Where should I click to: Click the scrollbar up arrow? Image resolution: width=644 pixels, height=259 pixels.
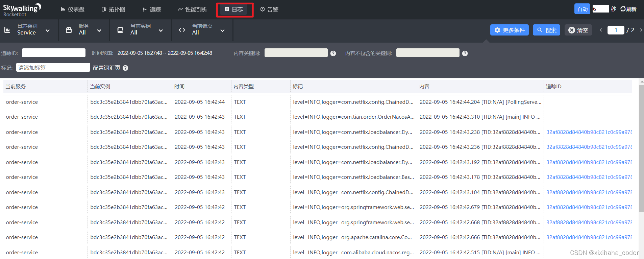click(642, 81)
